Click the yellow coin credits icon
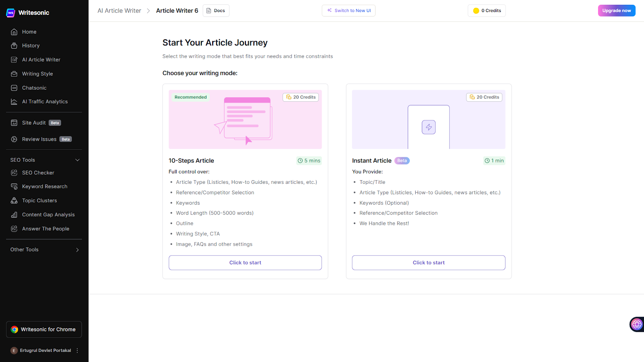Screen dimensions: 644x362 tap(476, 11)
